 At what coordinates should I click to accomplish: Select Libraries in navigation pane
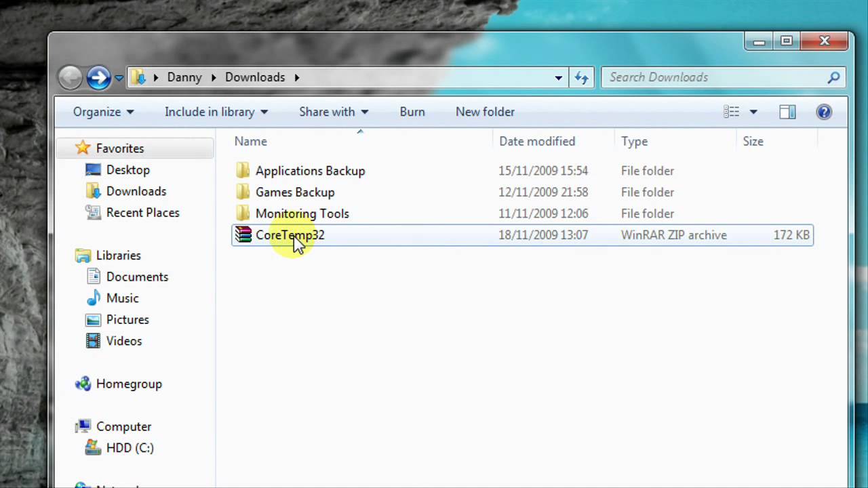click(119, 256)
